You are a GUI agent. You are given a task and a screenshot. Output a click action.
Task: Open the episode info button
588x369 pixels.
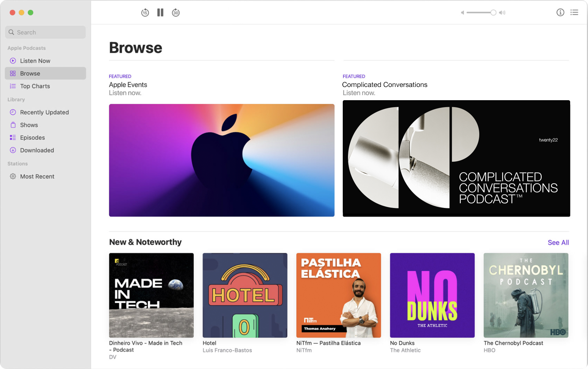point(560,13)
